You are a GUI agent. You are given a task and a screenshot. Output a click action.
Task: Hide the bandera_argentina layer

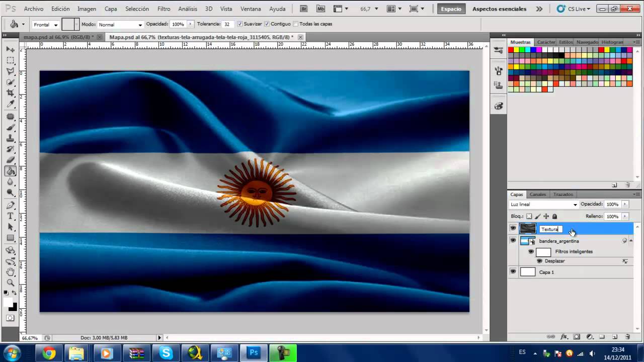513,241
